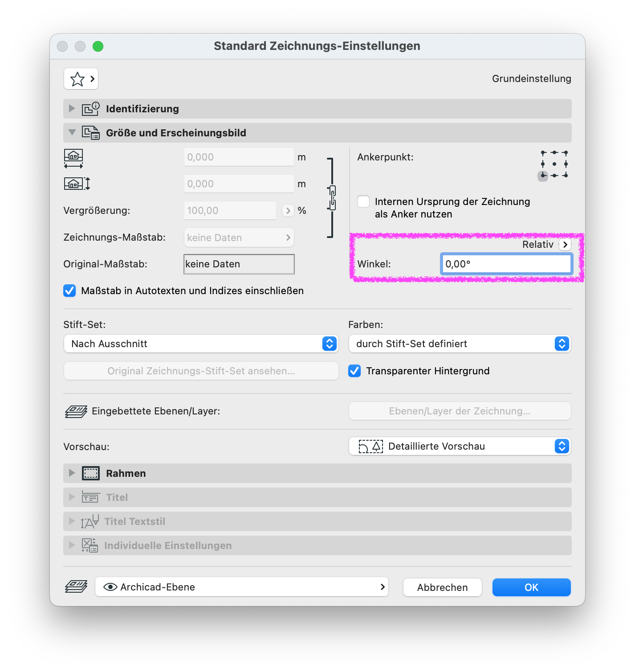Click the eye icon in Archicad-Ebene selector
The width and height of the screenshot is (635, 672).
coord(110,587)
